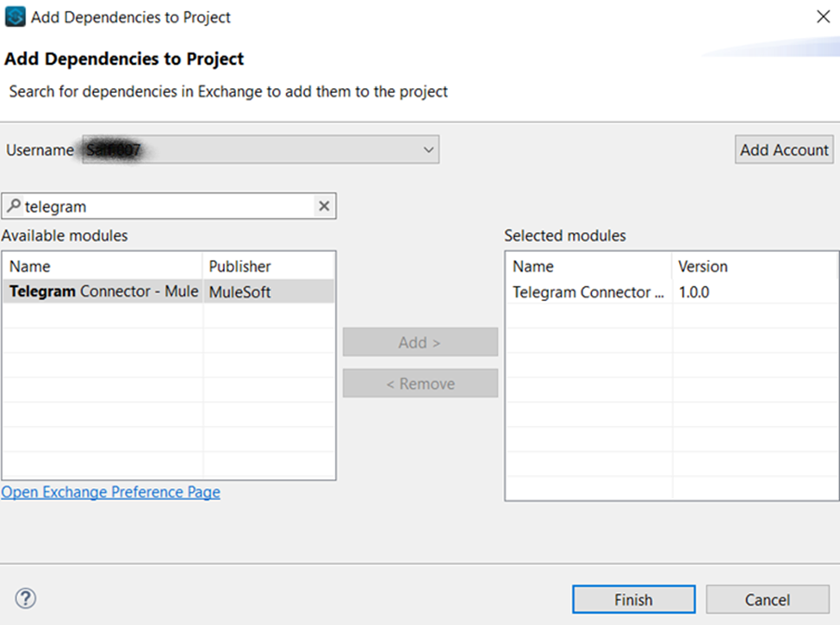The image size is (840, 625).
Task: Select Telegram Connector in Selected modules list
Action: pos(588,292)
